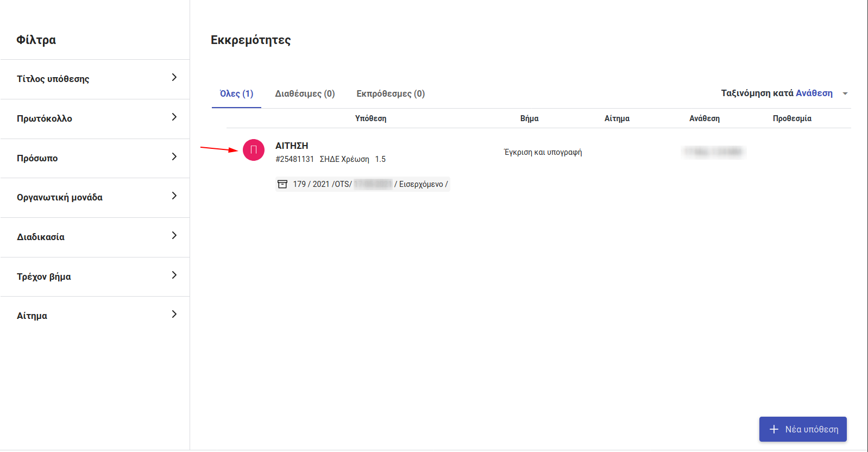Open the ΑΙΤΗΣΗ case title
Viewport: 868px width, 452px height.
tap(292, 146)
